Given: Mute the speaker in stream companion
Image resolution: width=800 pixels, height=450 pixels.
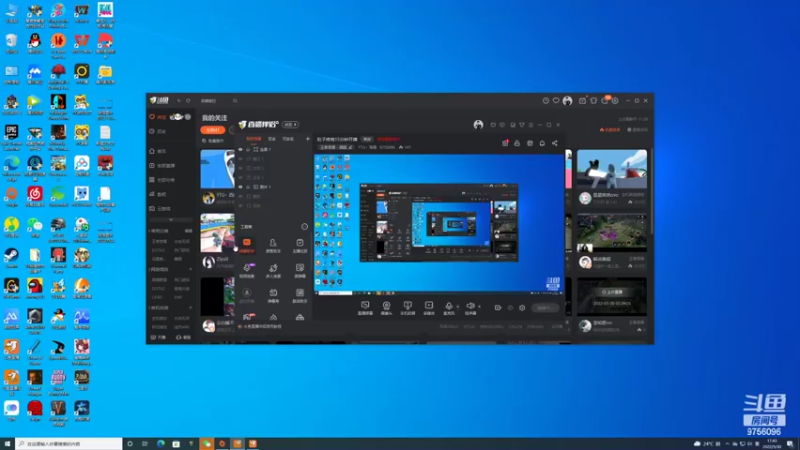Looking at the screenshot, I should (470, 306).
